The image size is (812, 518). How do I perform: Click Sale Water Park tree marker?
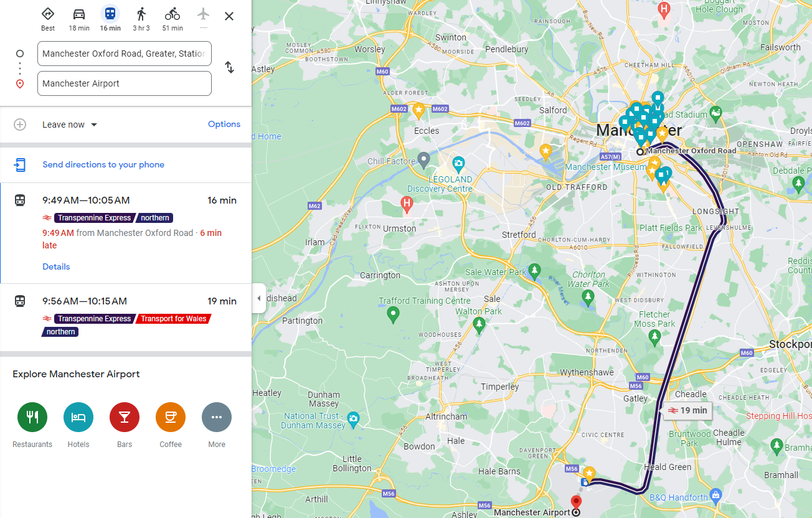click(x=534, y=271)
